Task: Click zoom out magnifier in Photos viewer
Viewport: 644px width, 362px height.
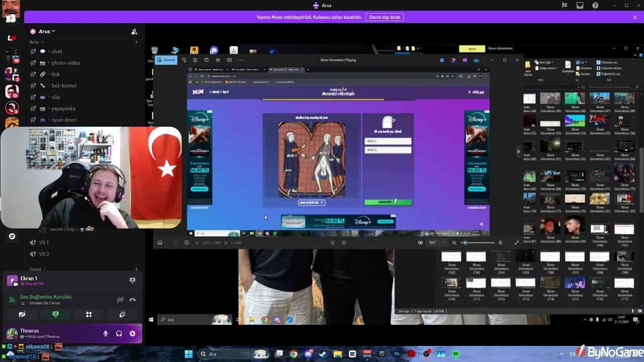Action: [454, 243]
